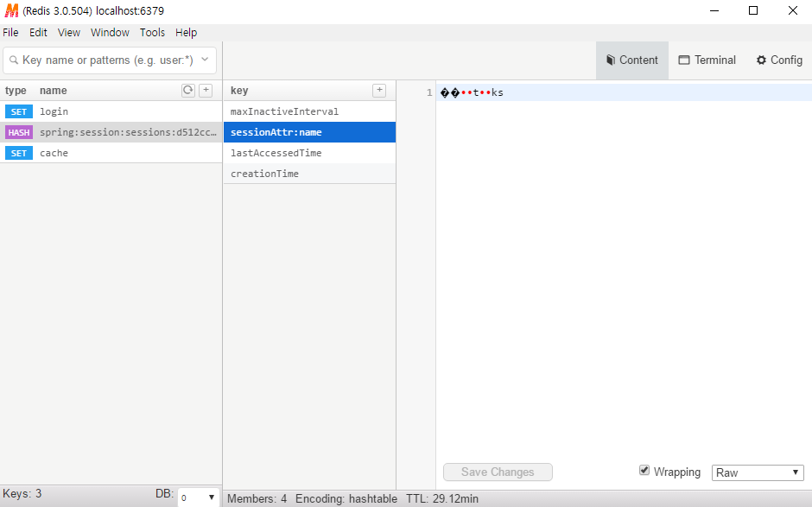Click the Members: 4 status text
This screenshot has height=507, width=812.
257,498
